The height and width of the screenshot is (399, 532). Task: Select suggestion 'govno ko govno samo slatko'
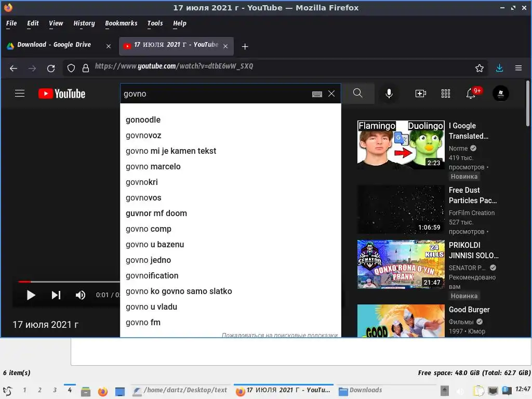tap(230, 291)
